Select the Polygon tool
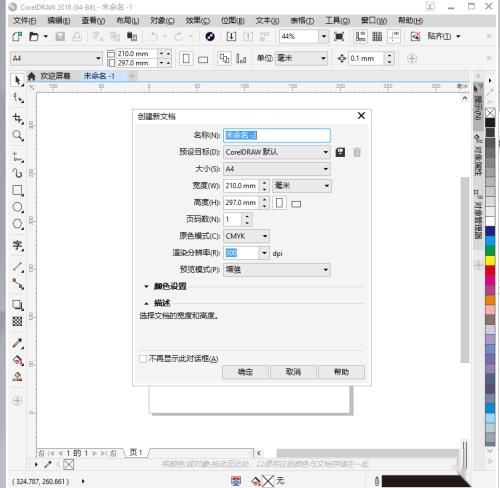This screenshot has width=500, height=488. point(17,224)
